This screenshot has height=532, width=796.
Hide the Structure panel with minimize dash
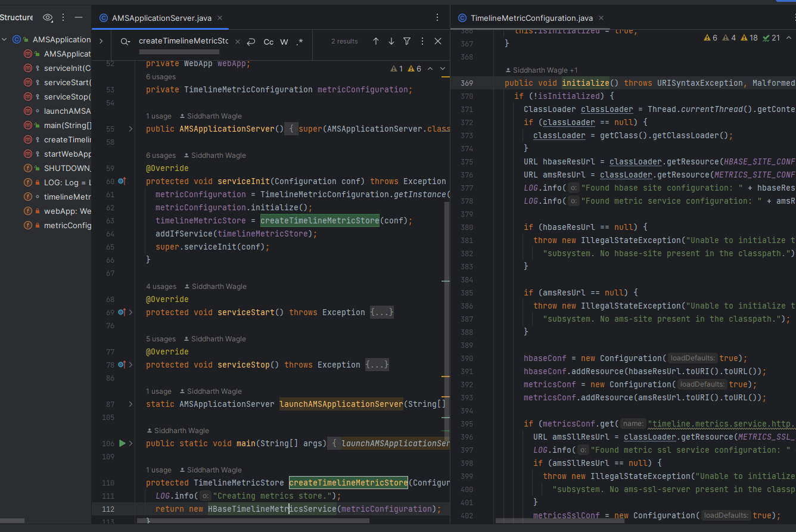78,18
